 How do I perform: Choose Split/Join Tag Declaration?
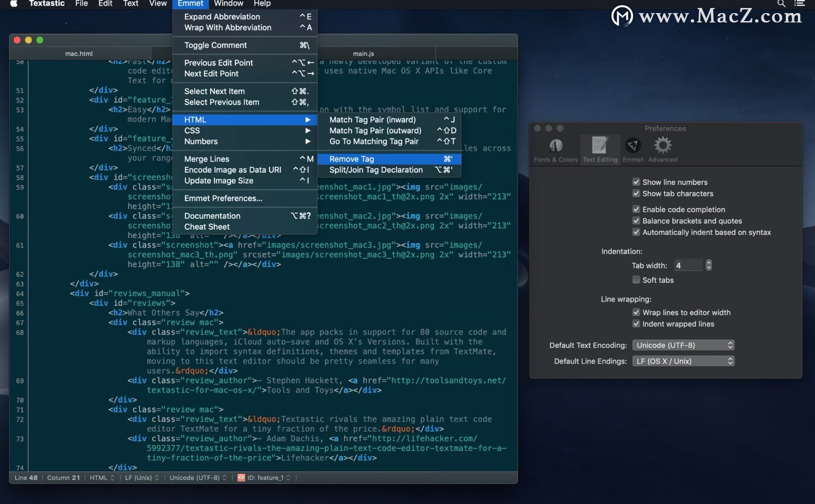click(389, 170)
